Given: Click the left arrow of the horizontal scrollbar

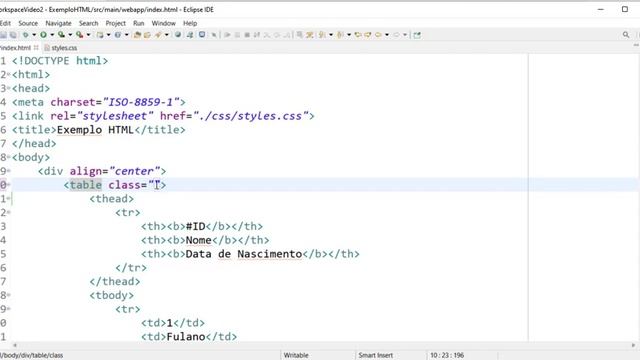Looking at the screenshot, I should [x=15, y=345].
